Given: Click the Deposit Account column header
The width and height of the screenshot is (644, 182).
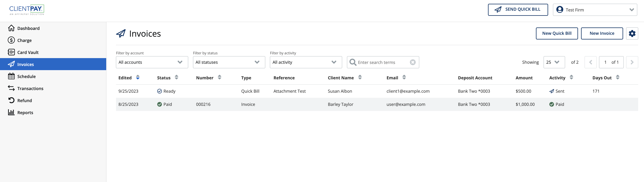Looking at the screenshot, I should [x=475, y=78].
